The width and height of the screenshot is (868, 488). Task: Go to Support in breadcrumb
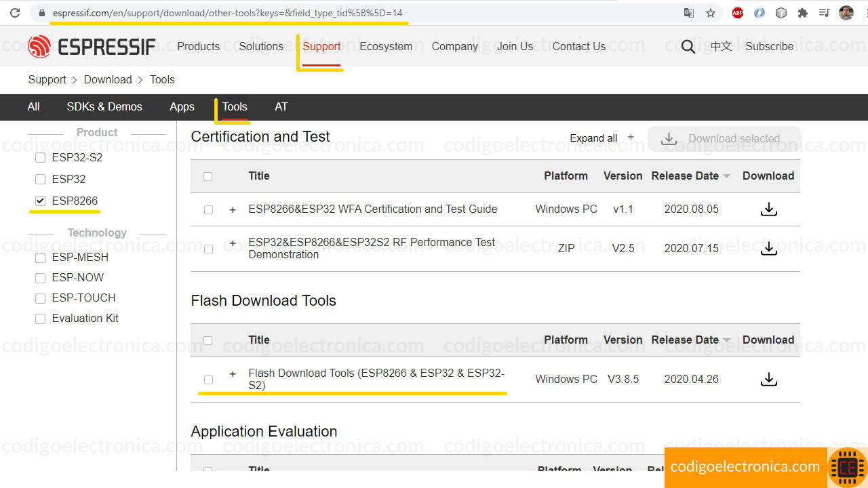(x=47, y=79)
